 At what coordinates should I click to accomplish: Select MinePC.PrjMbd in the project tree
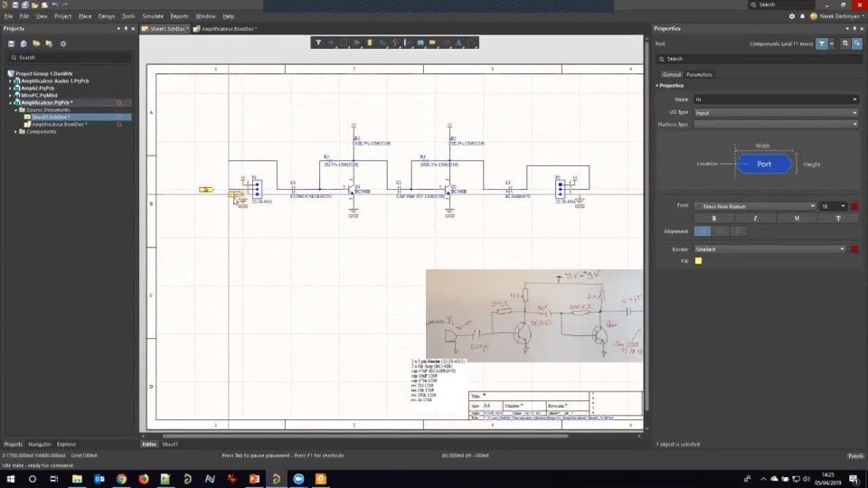click(39, 95)
